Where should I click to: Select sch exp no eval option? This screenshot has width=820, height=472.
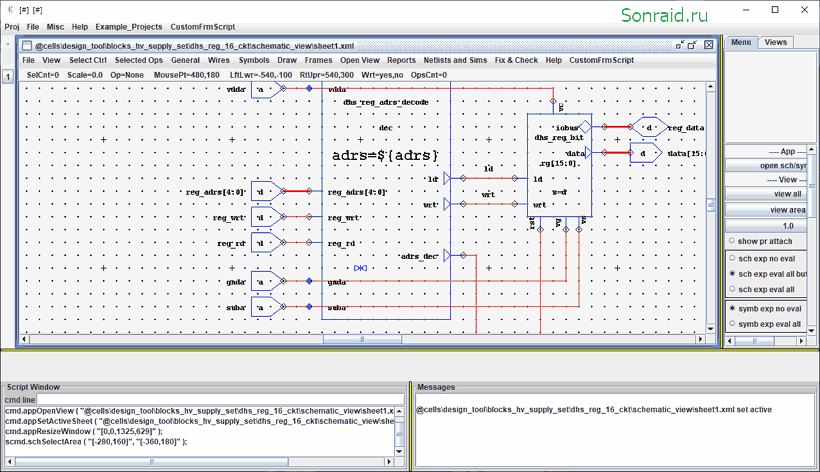(732, 258)
